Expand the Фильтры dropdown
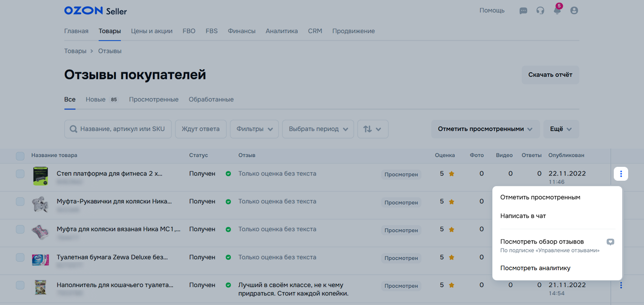 pyautogui.click(x=255, y=129)
